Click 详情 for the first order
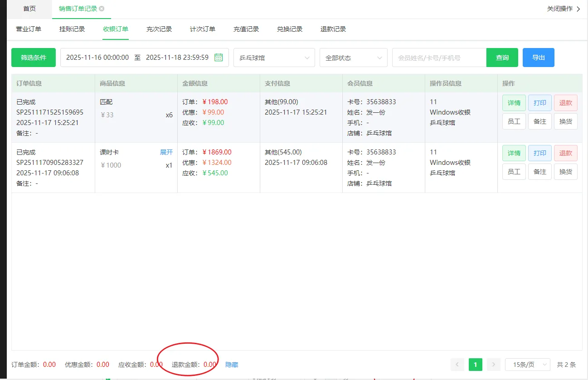Viewport: 588px width, 380px height. click(514, 103)
